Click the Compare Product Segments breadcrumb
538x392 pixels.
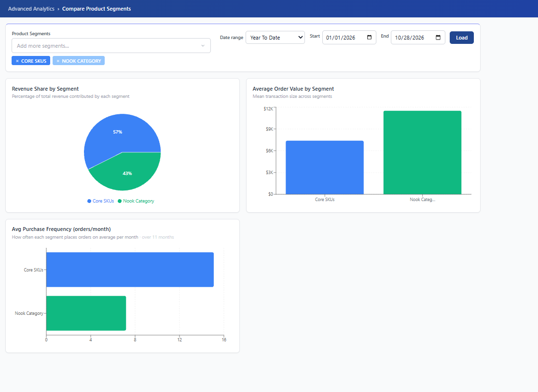pyautogui.click(x=97, y=9)
